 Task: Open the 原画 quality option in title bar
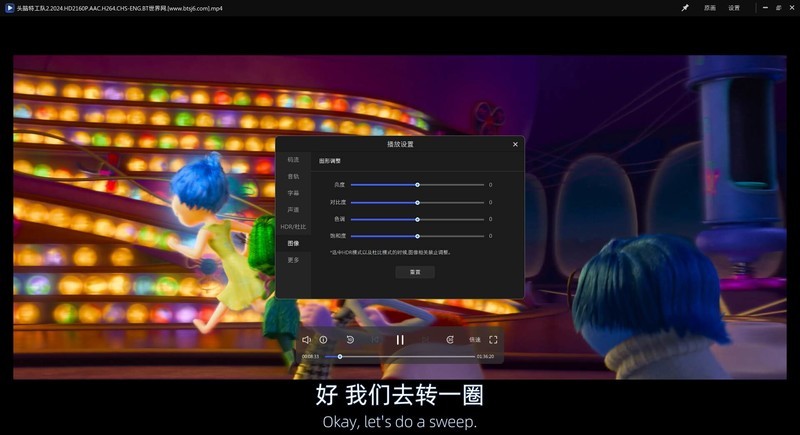click(x=710, y=8)
